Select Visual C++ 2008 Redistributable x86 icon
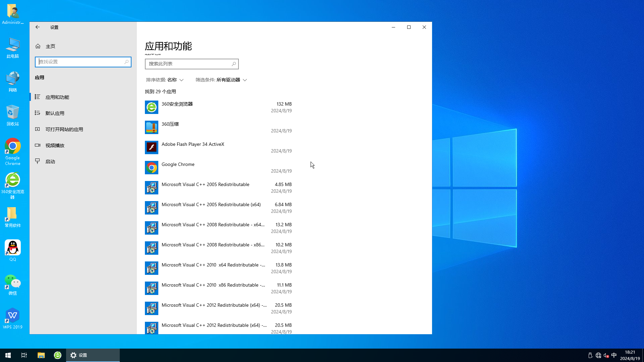 click(x=152, y=248)
